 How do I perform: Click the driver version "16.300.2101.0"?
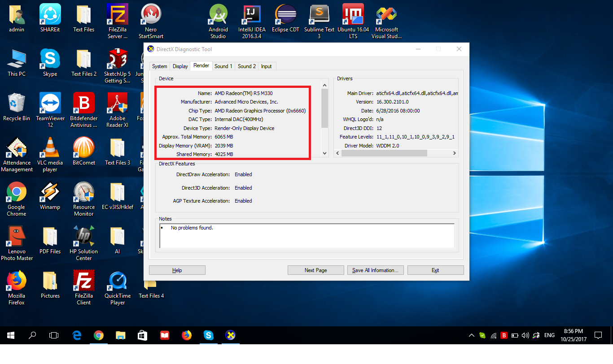pos(393,102)
